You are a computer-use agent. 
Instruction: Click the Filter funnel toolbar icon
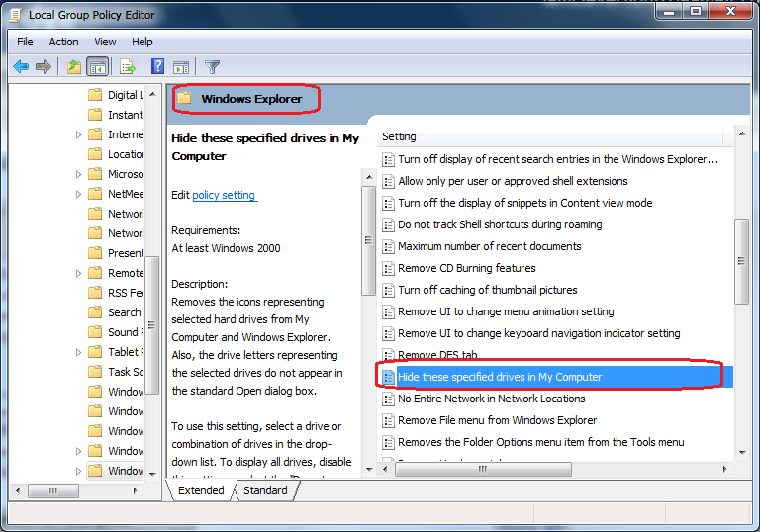pyautogui.click(x=213, y=67)
